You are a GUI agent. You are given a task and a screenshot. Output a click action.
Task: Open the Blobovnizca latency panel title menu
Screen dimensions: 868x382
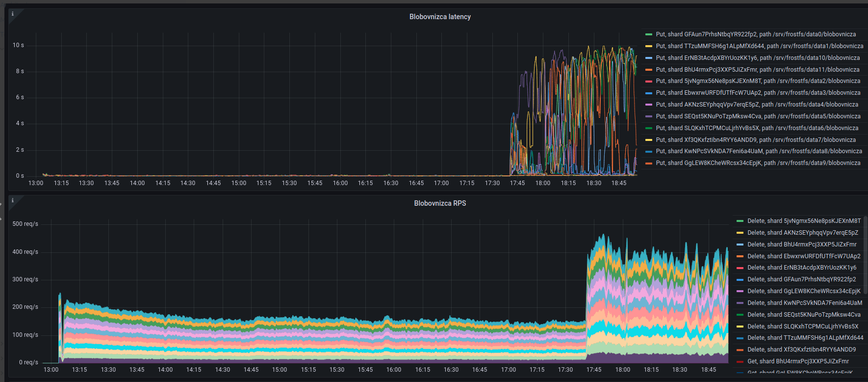(x=440, y=17)
